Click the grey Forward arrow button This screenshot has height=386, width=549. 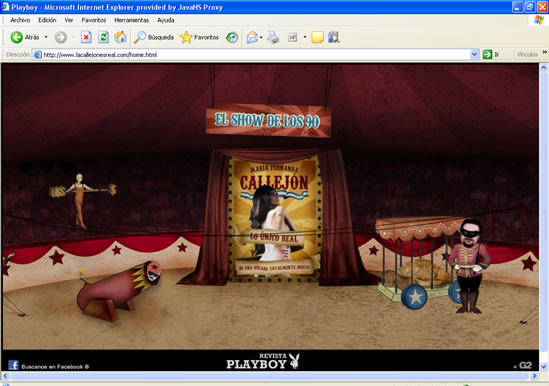point(61,37)
